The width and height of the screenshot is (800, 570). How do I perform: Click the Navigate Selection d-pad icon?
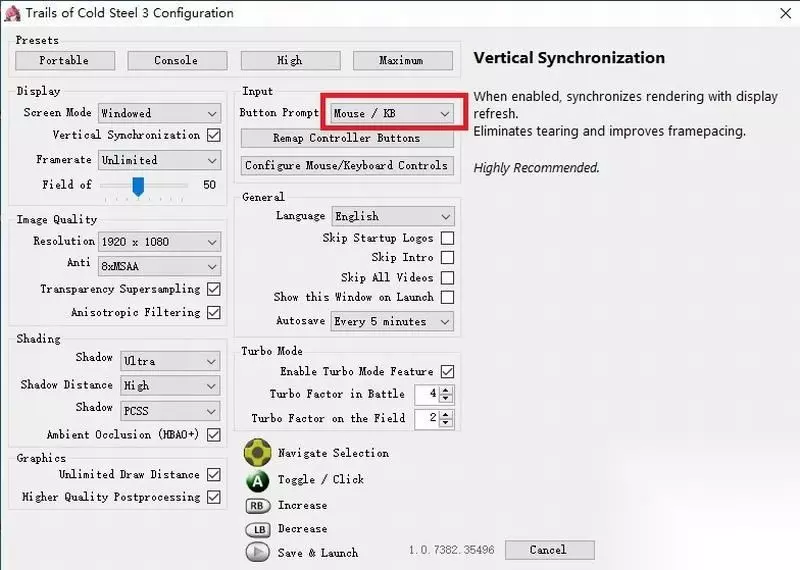tap(258, 452)
